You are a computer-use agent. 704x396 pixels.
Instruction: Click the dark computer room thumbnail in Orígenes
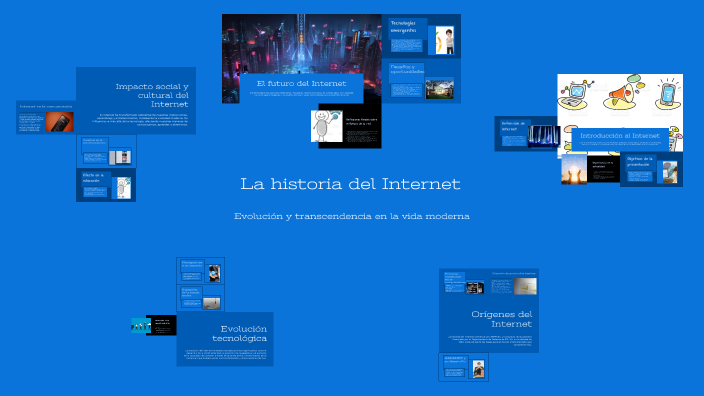click(475, 287)
